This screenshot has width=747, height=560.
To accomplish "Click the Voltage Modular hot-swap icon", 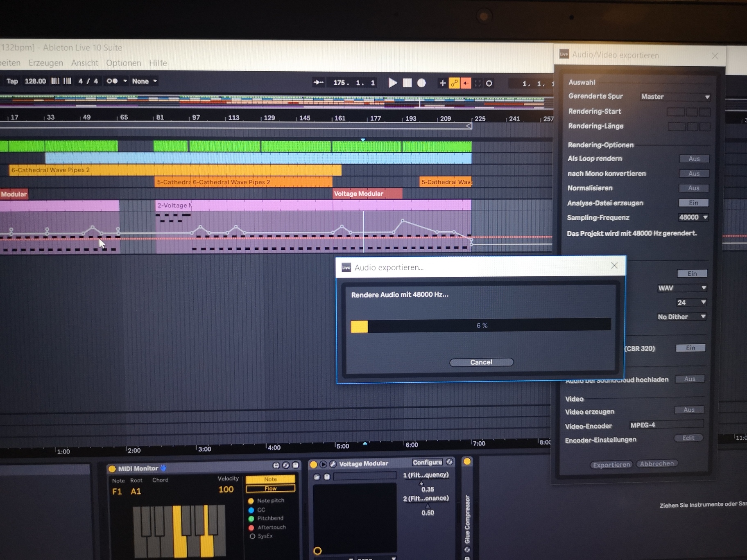I will (x=449, y=462).
